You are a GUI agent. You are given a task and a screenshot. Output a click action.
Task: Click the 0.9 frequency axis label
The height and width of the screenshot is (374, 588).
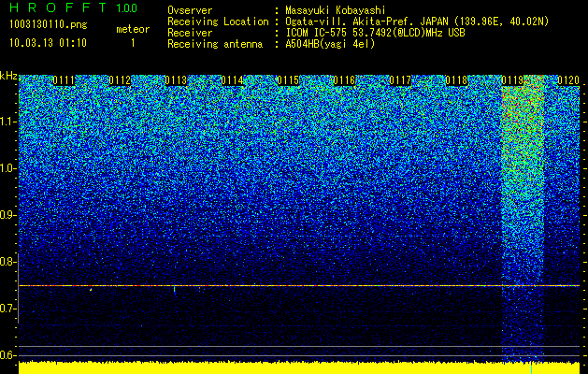7,215
